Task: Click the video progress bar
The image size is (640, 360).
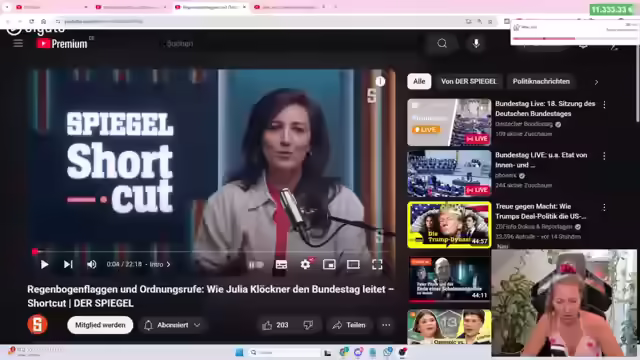Action: (x=213, y=251)
